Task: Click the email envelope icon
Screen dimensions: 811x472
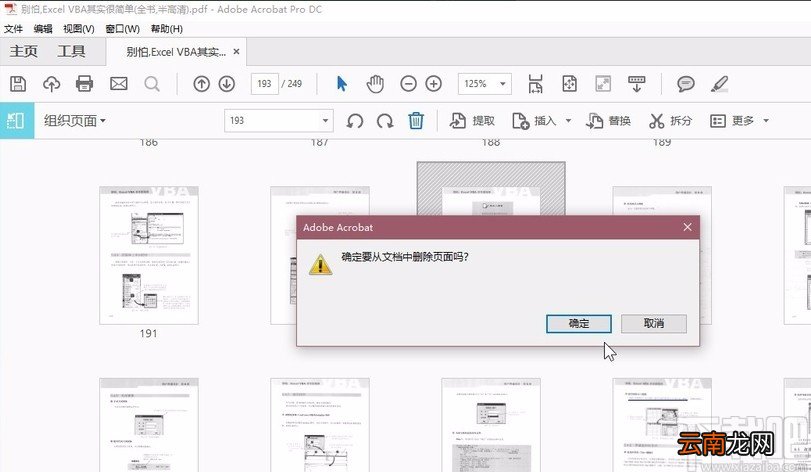Action: (118, 84)
